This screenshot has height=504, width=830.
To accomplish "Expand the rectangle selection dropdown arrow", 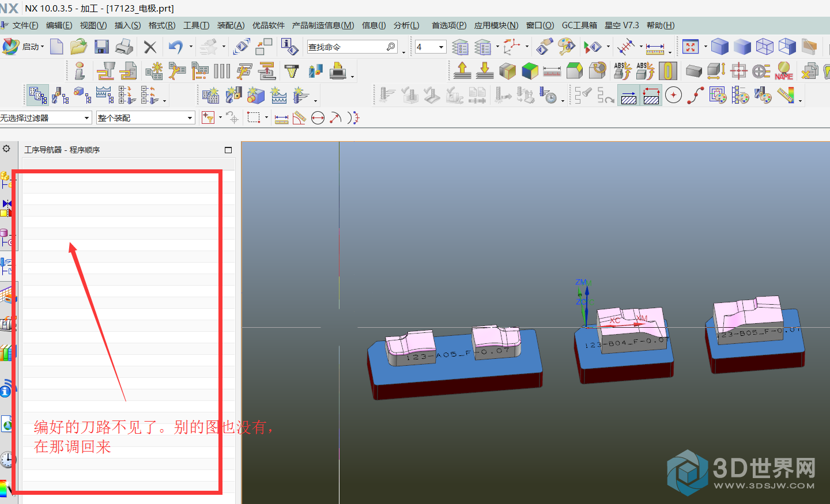I will (266, 118).
